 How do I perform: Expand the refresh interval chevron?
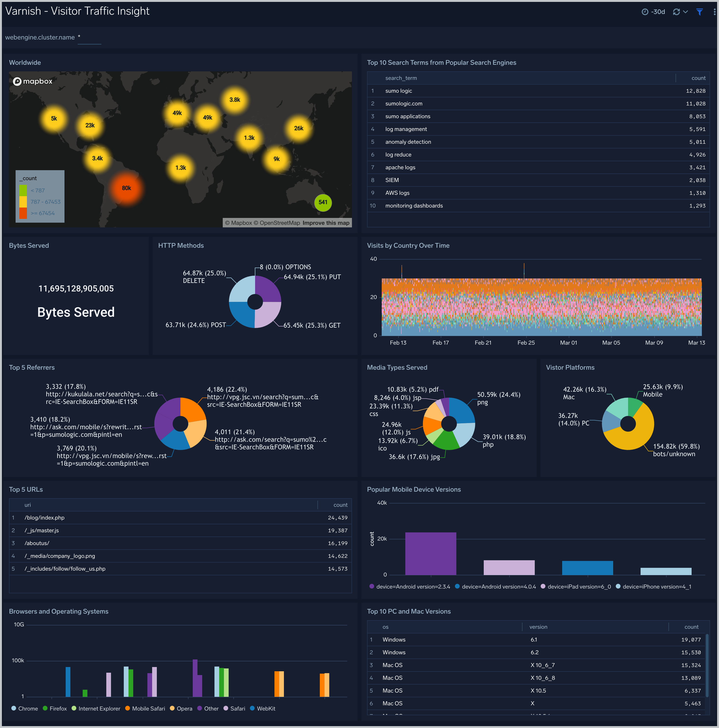pos(685,12)
